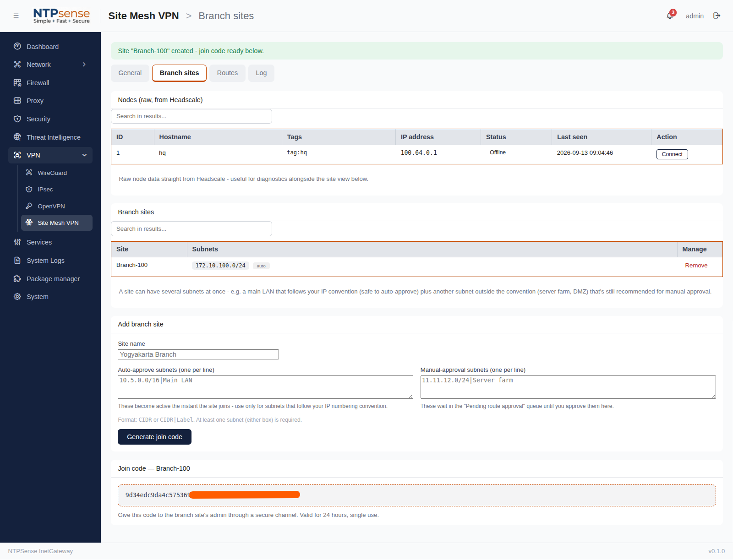The image size is (733, 560).
Task: Open the notifications bell
Action: 670,16
